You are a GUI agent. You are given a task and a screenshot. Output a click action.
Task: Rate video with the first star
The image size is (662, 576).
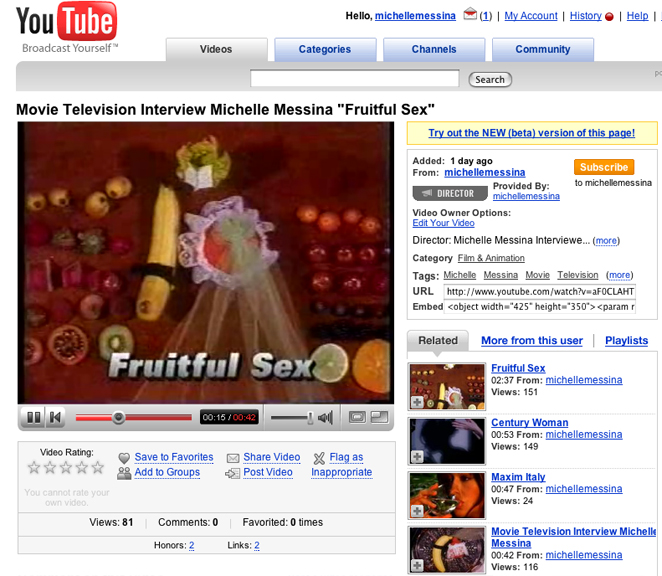pos(34,467)
